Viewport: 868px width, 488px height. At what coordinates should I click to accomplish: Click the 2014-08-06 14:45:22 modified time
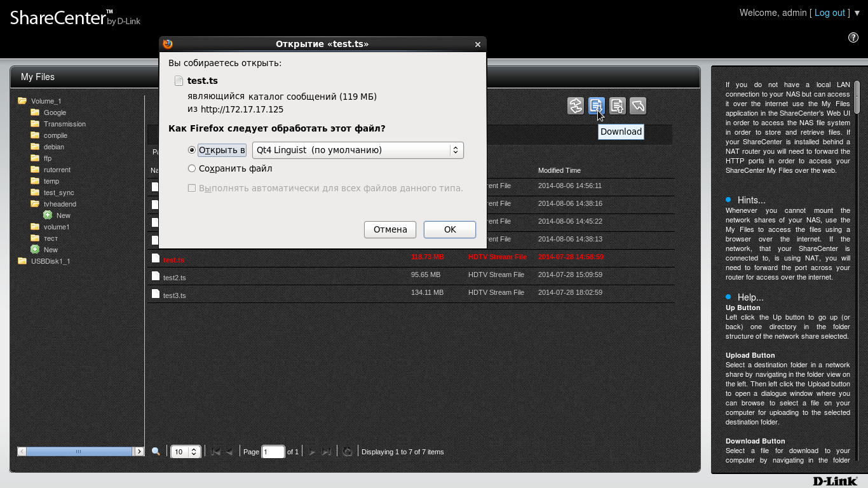pyautogui.click(x=570, y=221)
